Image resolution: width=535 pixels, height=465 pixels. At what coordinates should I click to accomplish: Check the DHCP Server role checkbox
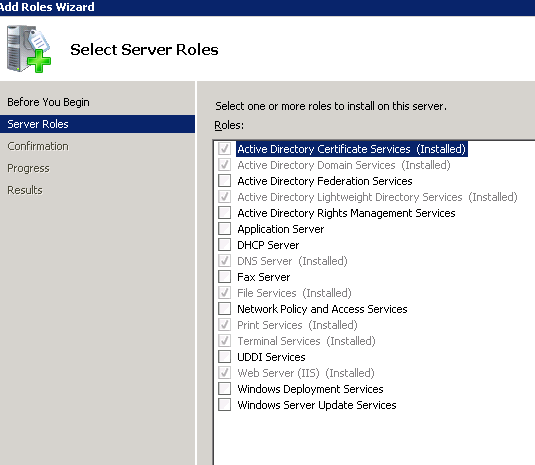click(x=225, y=245)
